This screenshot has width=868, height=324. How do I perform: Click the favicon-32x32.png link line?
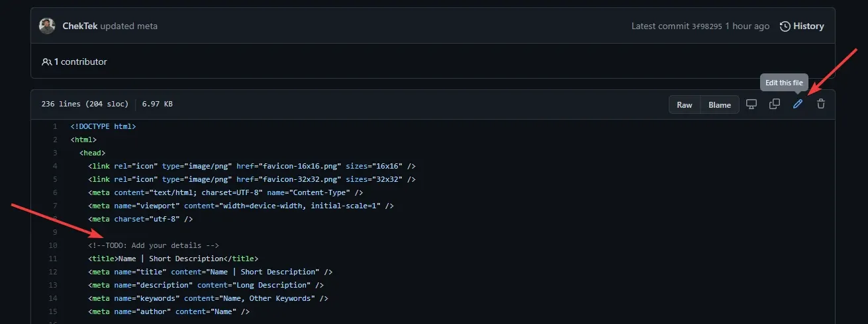(252, 179)
